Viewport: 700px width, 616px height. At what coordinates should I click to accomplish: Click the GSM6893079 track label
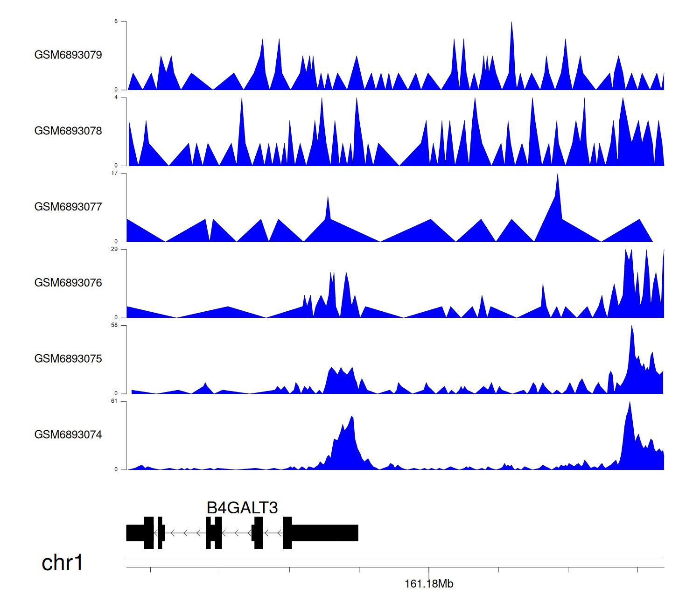[x=68, y=55]
